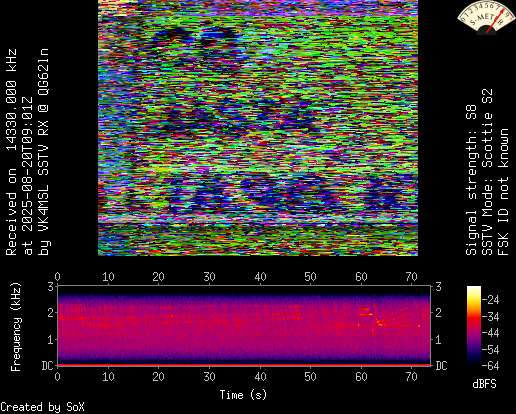The width and height of the screenshot is (516, 414).
Task: Click the 'Created by SoX' caption
Action: click(x=42, y=407)
